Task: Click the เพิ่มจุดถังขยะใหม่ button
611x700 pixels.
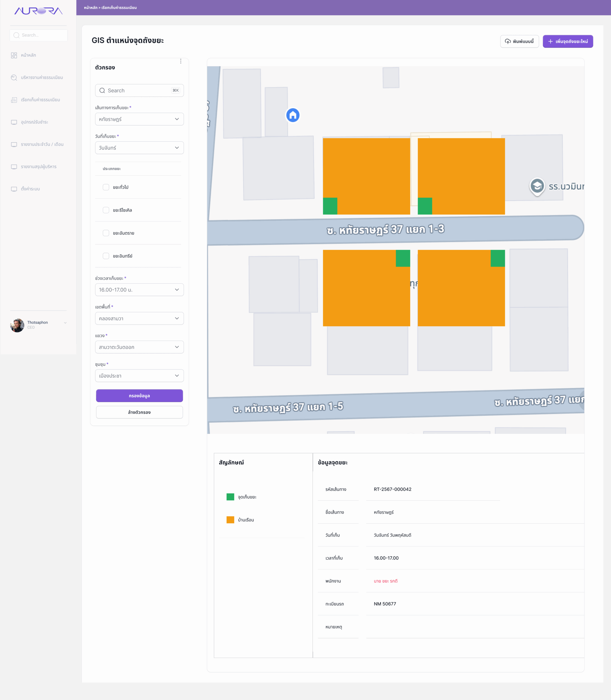Action: [x=568, y=41]
